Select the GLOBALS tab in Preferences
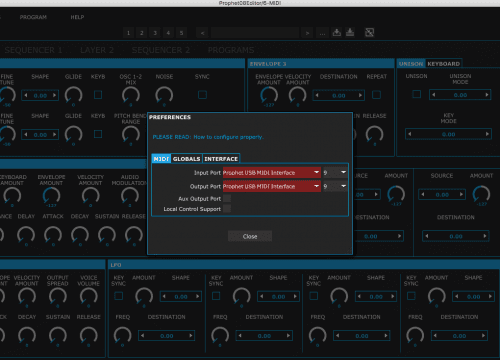The image size is (500, 360). click(186, 159)
